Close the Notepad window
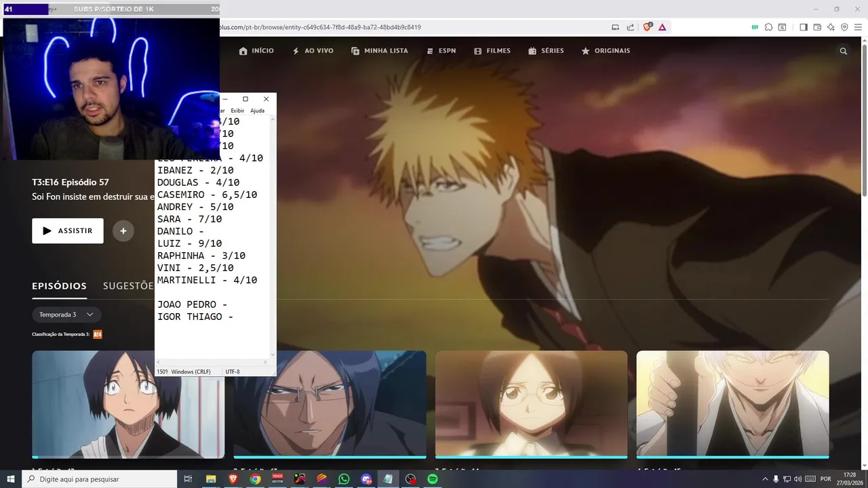868x488 pixels. coord(266,99)
